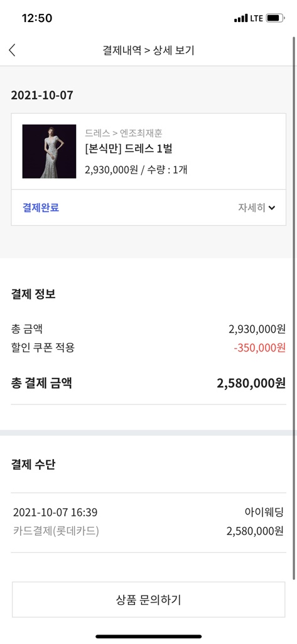Screen dimensions: 297x644
Task: Select the 결제내역 > 상세 보기 page title
Action: [x=148, y=50]
